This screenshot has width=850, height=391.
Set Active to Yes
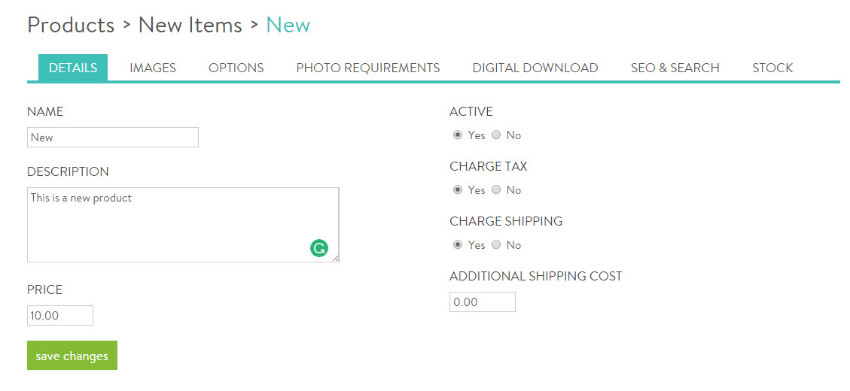(458, 135)
